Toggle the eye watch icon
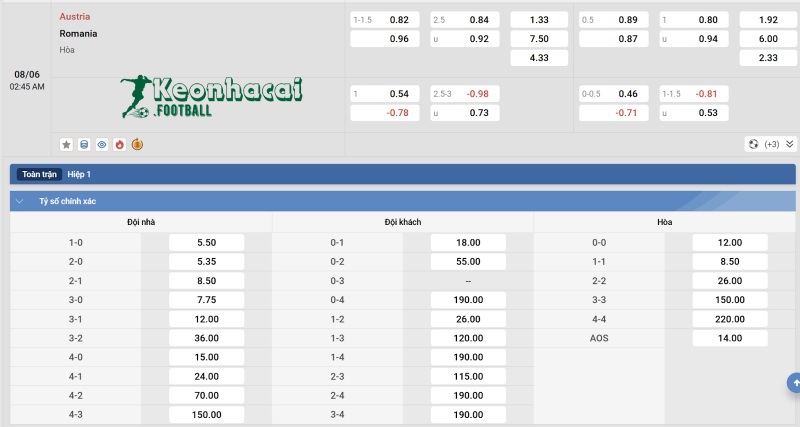Viewport: 800px width, 427px height. 102,144
